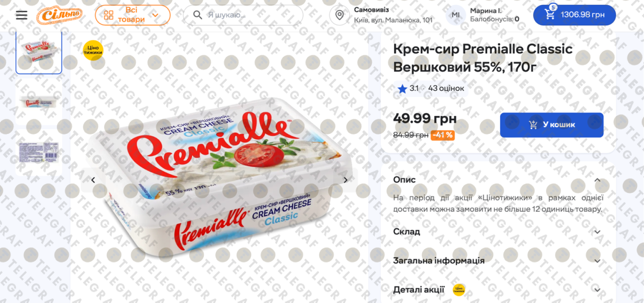Click the Ціно тижики badge on image
The width and height of the screenshot is (644, 303).
(93, 50)
